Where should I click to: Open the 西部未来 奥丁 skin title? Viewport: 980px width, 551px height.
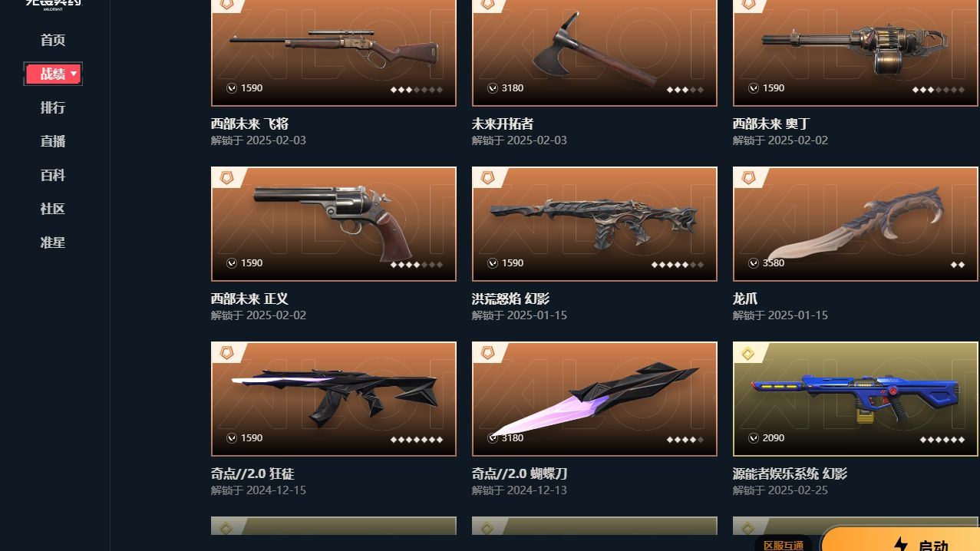coord(771,124)
